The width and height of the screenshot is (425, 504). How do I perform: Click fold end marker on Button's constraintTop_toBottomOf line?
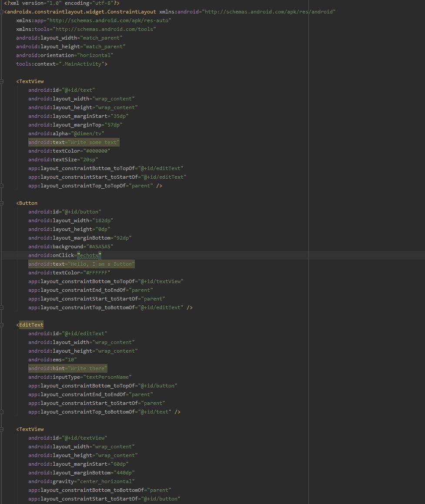(x=2, y=307)
